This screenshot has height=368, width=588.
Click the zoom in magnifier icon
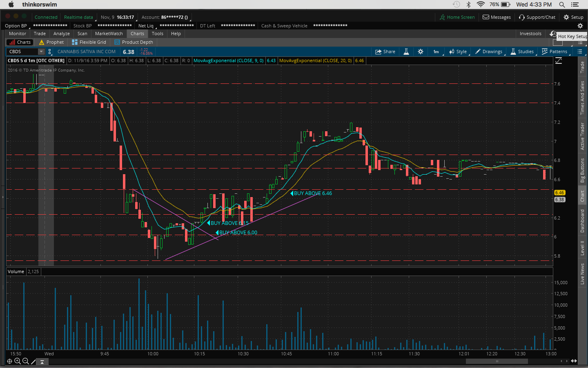[18, 361]
